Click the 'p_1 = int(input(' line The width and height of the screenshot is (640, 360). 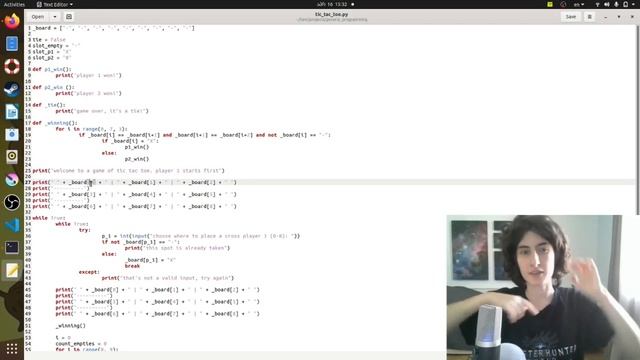click(x=201, y=236)
